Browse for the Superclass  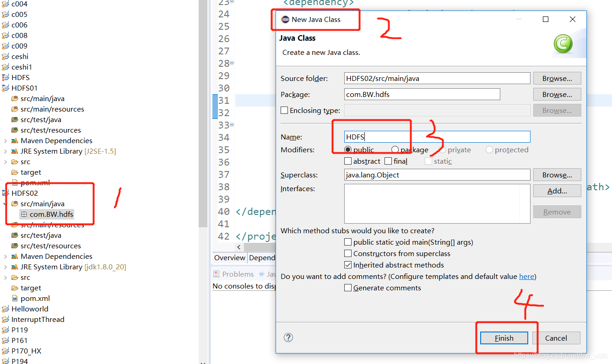point(557,175)
